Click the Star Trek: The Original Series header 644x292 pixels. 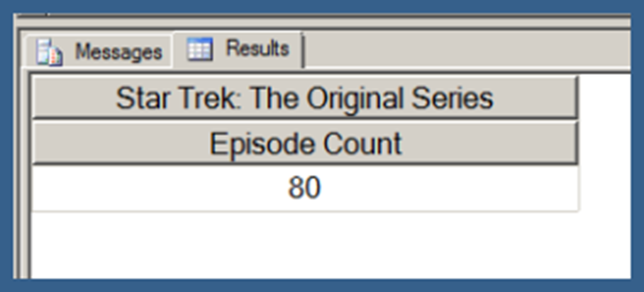click(x=304, y=98)
